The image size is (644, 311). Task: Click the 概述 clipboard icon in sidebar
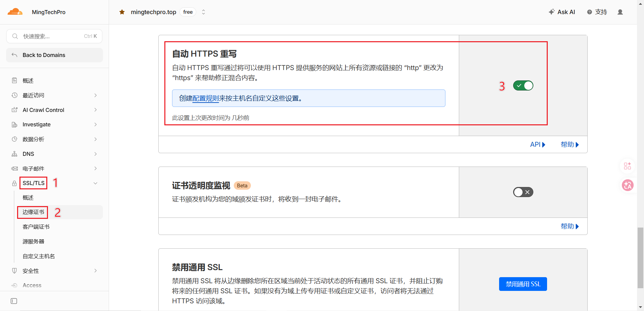(x=14, y=80)
